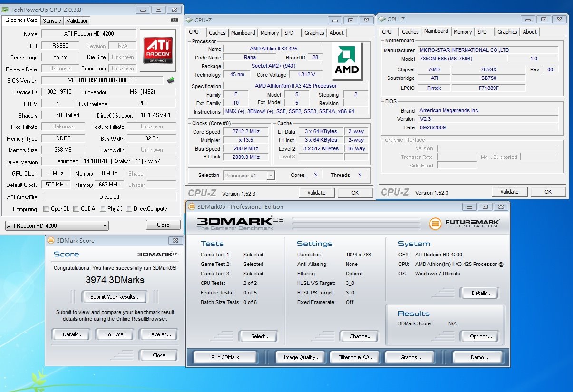Open About tab in CPU-Z mainboard window
This screenshot has height=392, width=573.
coord(530,32)
